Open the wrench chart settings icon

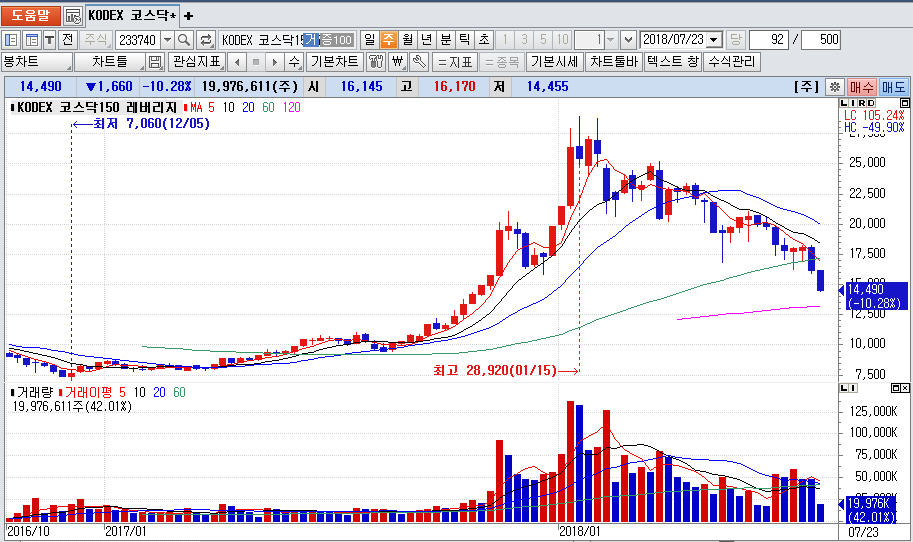click(x=419, y=62)
